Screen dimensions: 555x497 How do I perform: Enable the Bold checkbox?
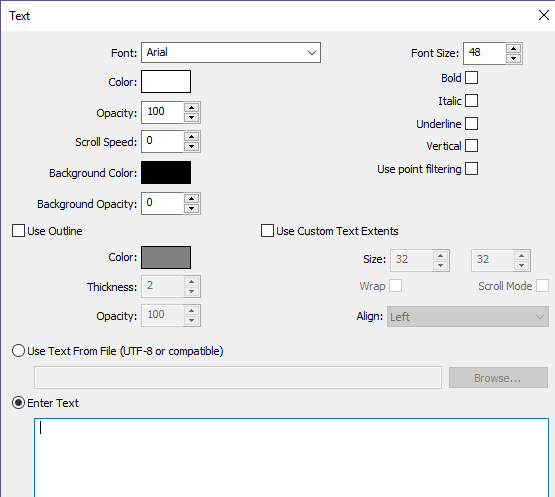471,78
